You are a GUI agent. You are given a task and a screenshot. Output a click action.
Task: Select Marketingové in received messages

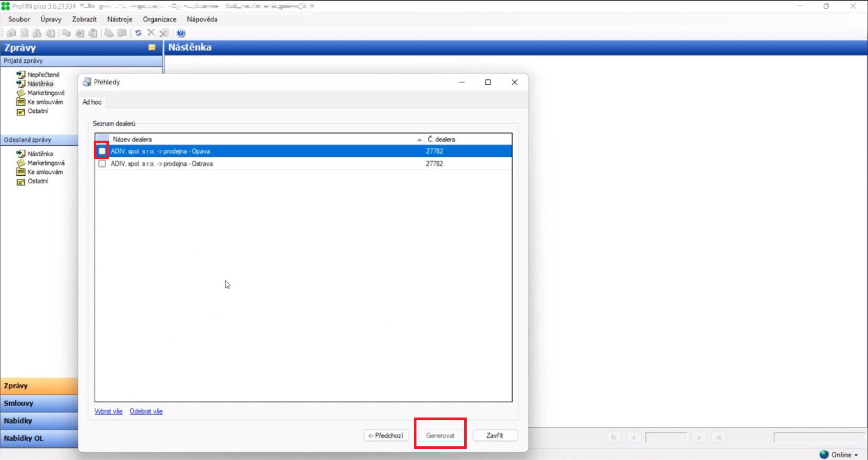45,93
